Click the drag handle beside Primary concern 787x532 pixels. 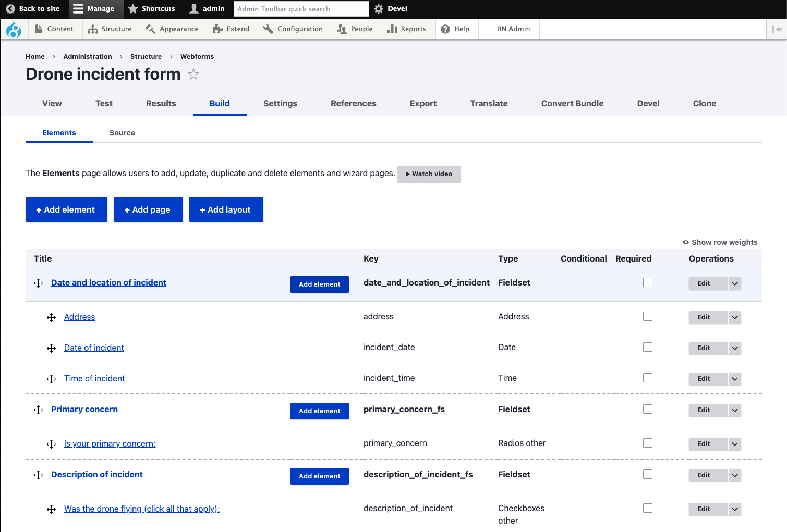39,410
